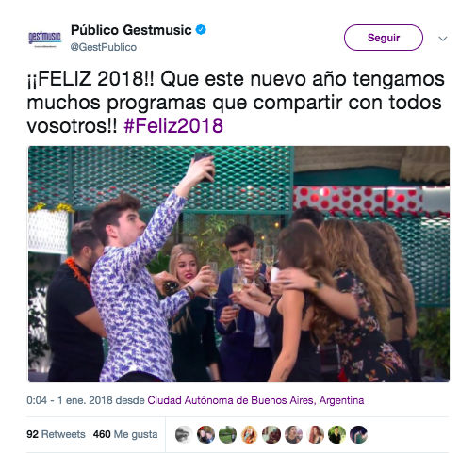476x453 pixels.
Task: View the 92 Retweets list
Action: 56,434
